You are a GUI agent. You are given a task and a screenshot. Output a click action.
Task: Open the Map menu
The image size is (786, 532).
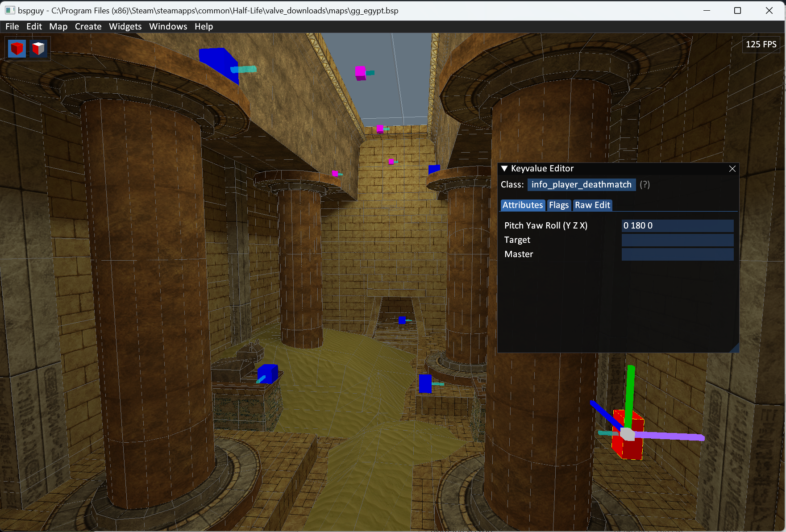tap(58, 26)
